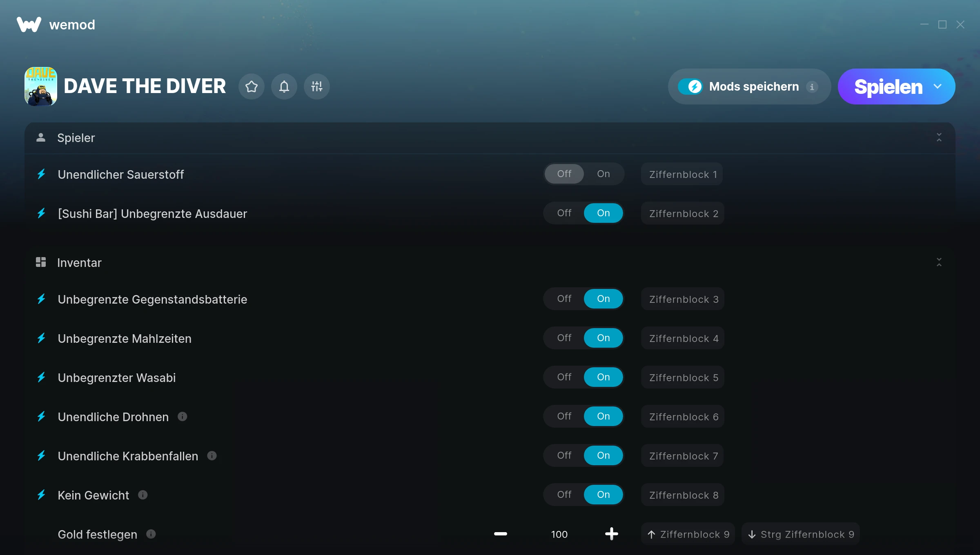Image resolution: width=980 pixels, height=555 pixels.
Task: Click lightning icon beside Unendlicher Sauerstoff
Action: click(x=41, y=174)
